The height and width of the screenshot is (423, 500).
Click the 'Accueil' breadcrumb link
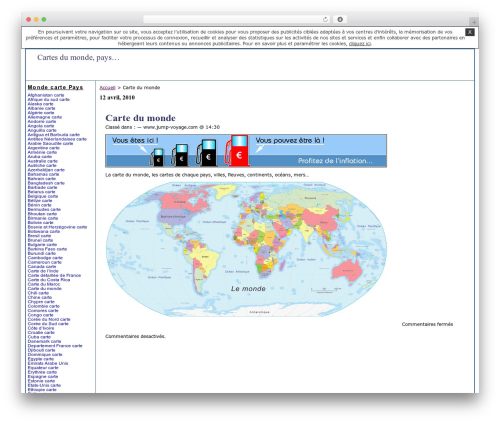point(107,88)
